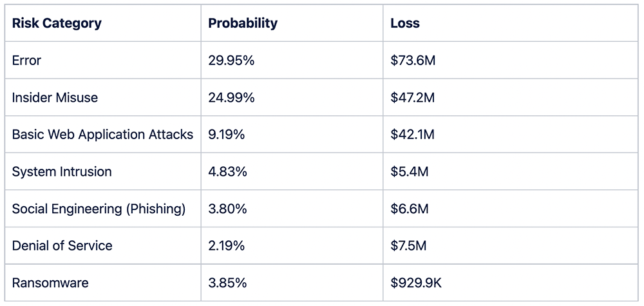Click the $42.1M loss value
Viewport: 644px width, 306px height.
[x=413, y=135]
